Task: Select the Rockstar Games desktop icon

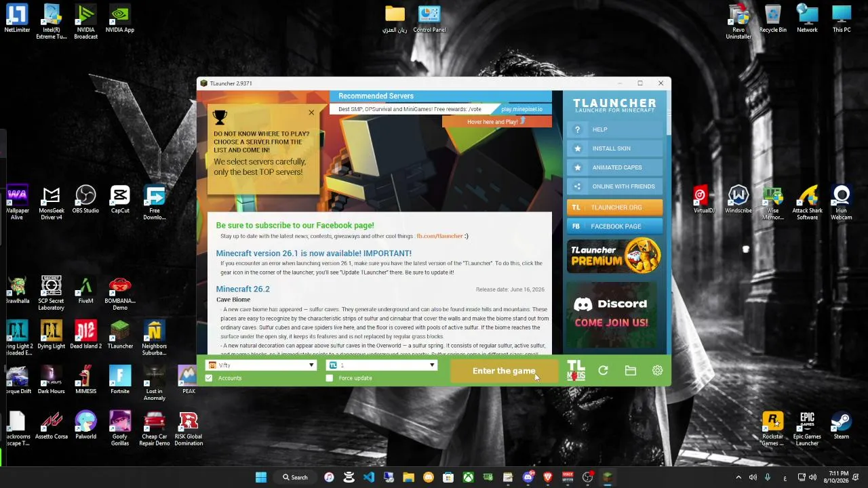Action: click(772, 428)
